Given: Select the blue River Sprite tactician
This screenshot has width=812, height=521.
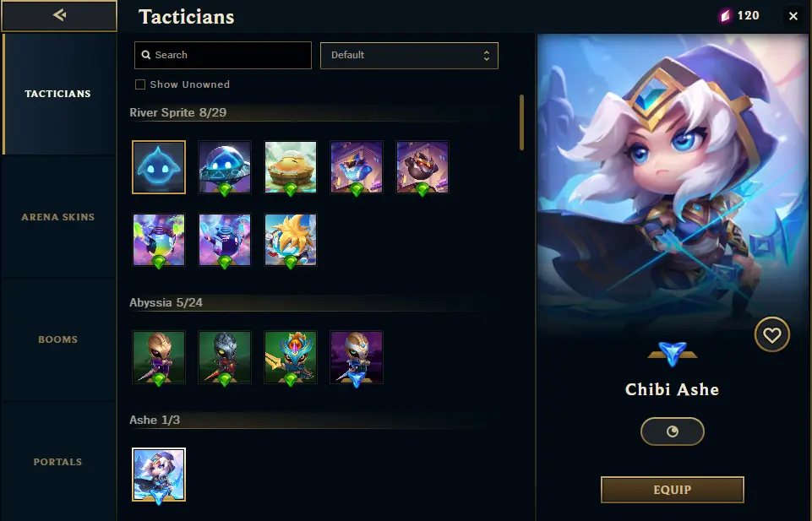Looking at the screenshot, I should [159, 167].
